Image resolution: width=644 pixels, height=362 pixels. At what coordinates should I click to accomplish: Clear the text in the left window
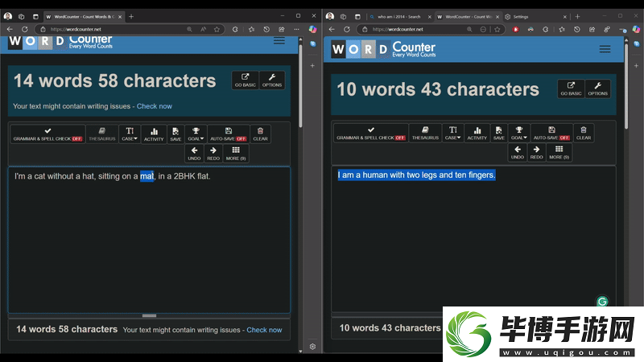click(260, 134)
